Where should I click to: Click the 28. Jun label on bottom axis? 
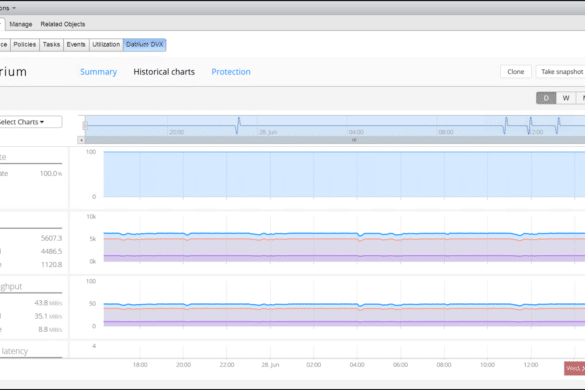(x=270, y=365)
